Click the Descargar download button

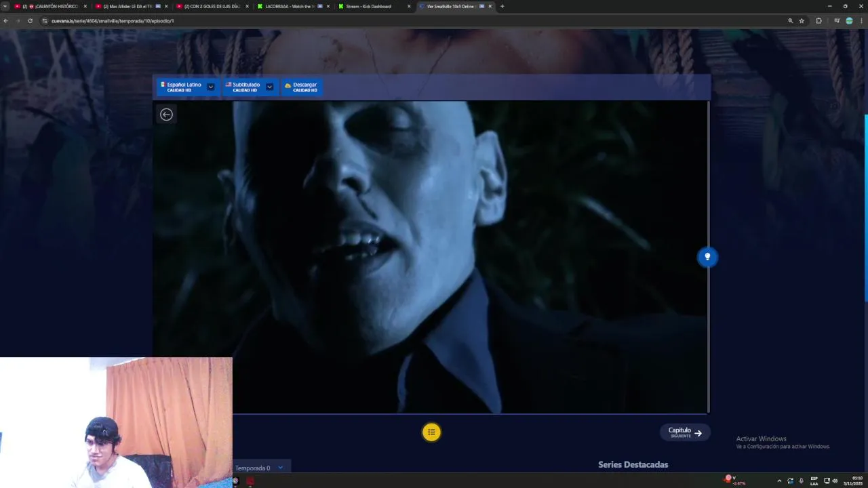point(302,87)
